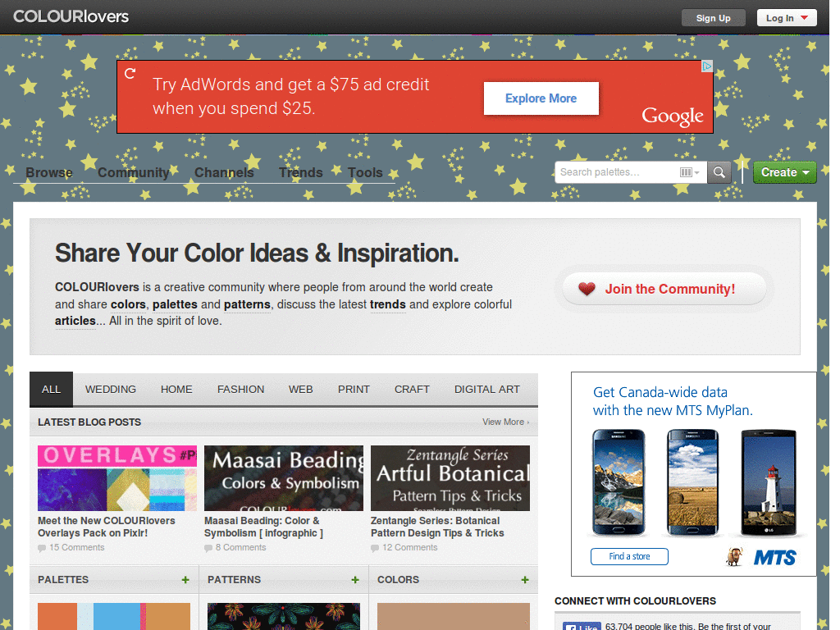Click the red heart icon
840x630 pixels.
tap(587, 290)
